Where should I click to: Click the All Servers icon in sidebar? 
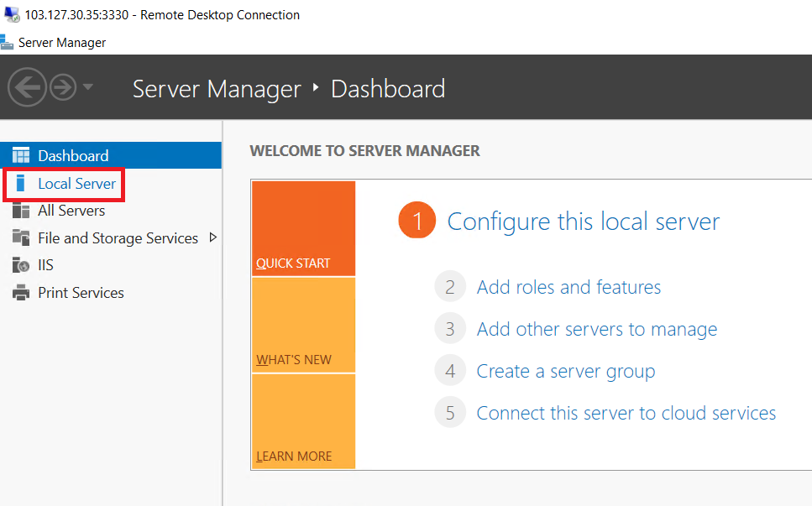[21, 211]
